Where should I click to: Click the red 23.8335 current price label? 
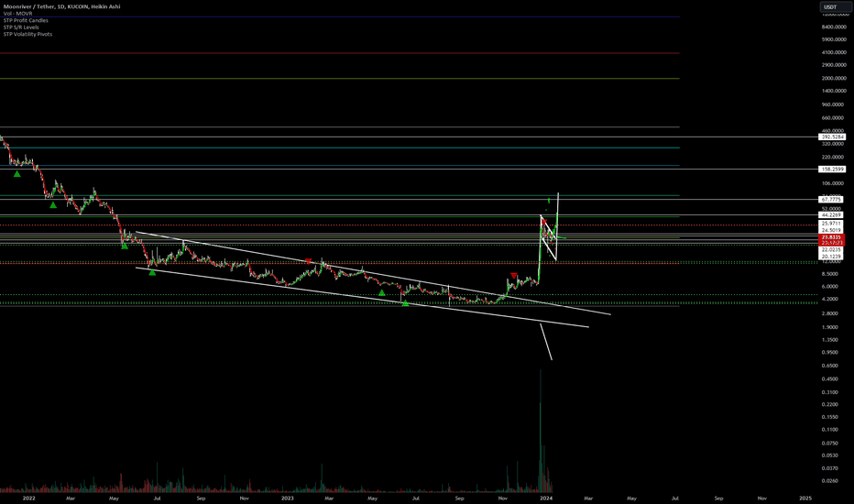[x=832, y=237]
